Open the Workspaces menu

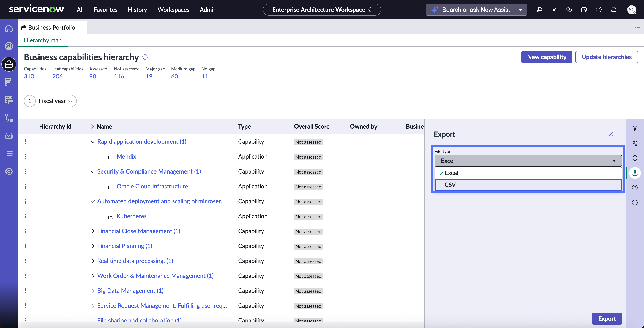click(x=173, y=10)
